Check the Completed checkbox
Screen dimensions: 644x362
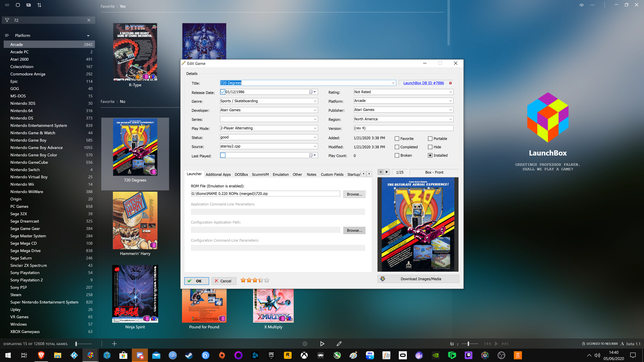tap(397, 147)
